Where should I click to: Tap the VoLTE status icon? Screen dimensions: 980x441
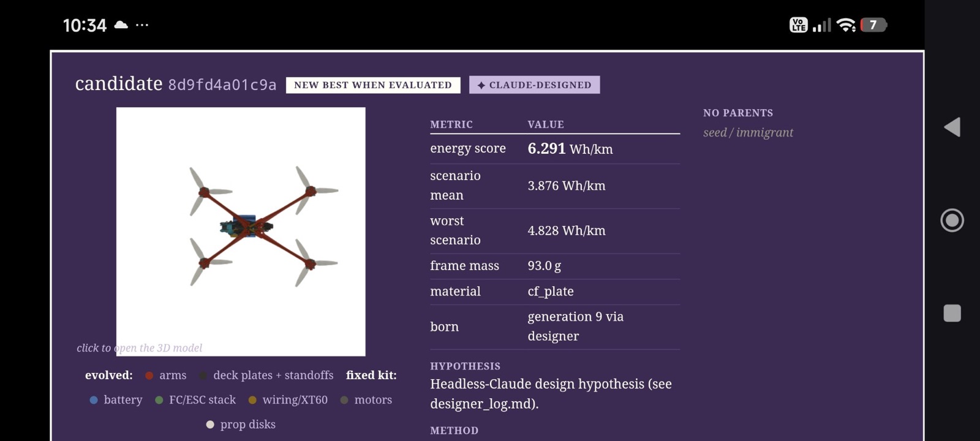[x=799, y=25]
